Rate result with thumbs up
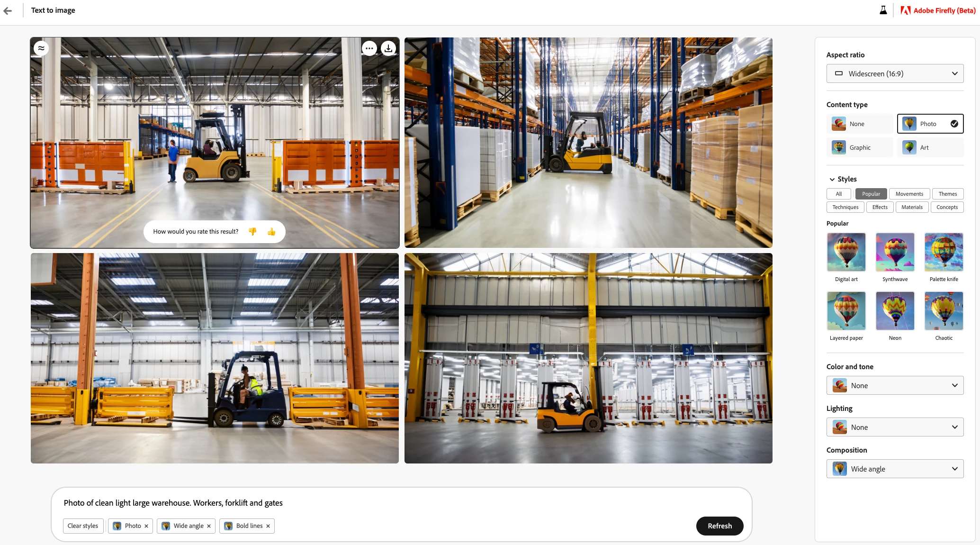This screenshot has height=545, width=980. click(x=271, y=232)
